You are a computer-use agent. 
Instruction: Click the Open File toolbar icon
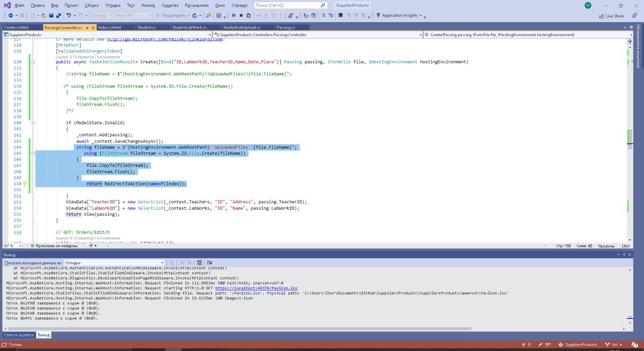pyautogui.click(x=44, y=16)
